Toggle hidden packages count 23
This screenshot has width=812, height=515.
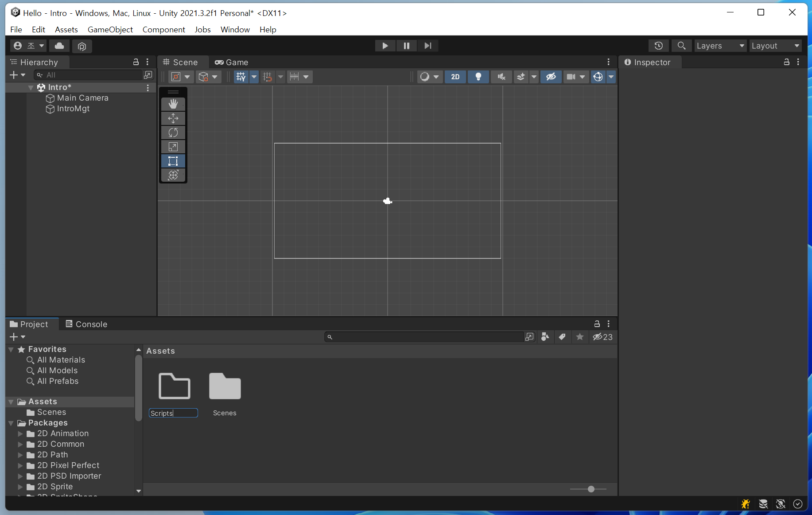tap(603, 337)
